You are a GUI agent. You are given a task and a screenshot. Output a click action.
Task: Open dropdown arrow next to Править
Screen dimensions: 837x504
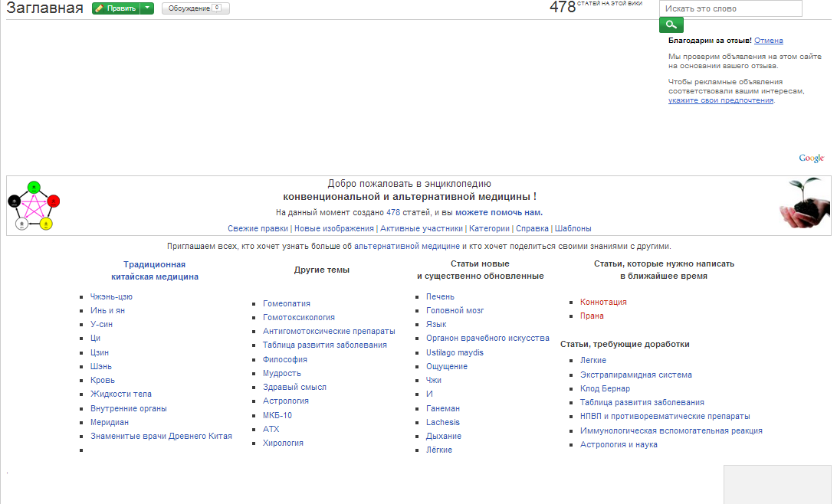pyautogui.click(x=147, y=8)
